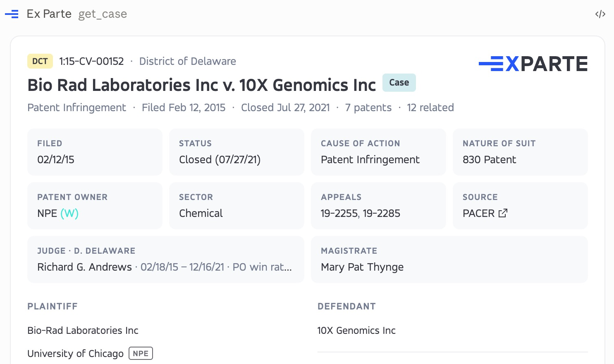
Task: Click Nature of Suit 830 Patent card
Action: (520, 152)
